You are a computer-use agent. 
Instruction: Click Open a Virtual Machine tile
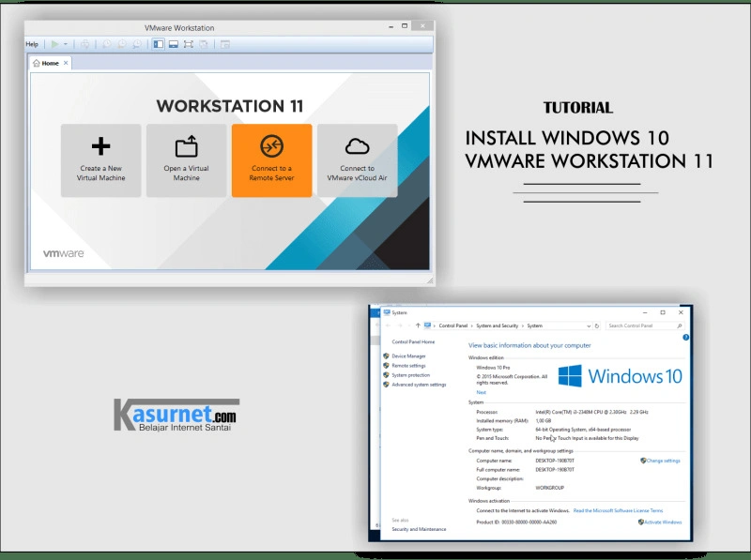186,160
